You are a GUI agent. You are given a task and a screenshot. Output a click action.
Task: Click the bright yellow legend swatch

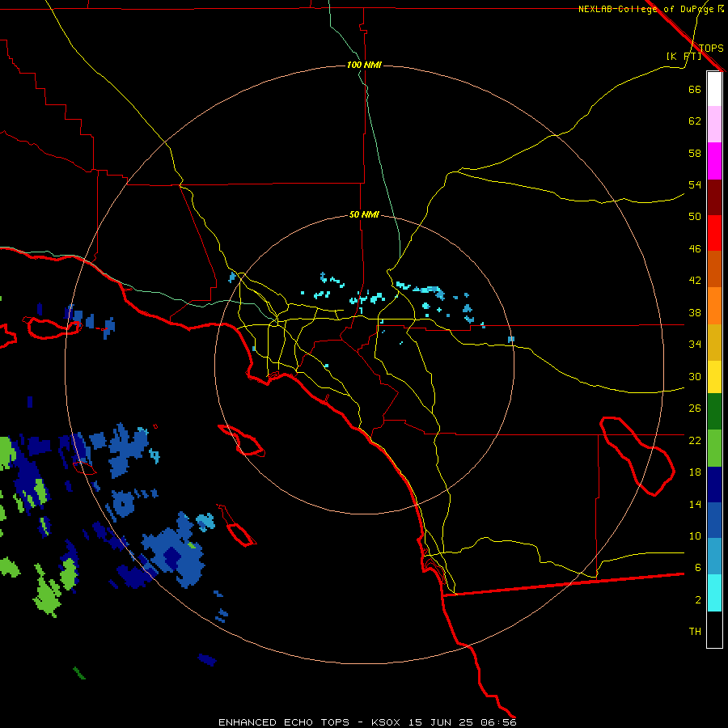tap(714, 377)
